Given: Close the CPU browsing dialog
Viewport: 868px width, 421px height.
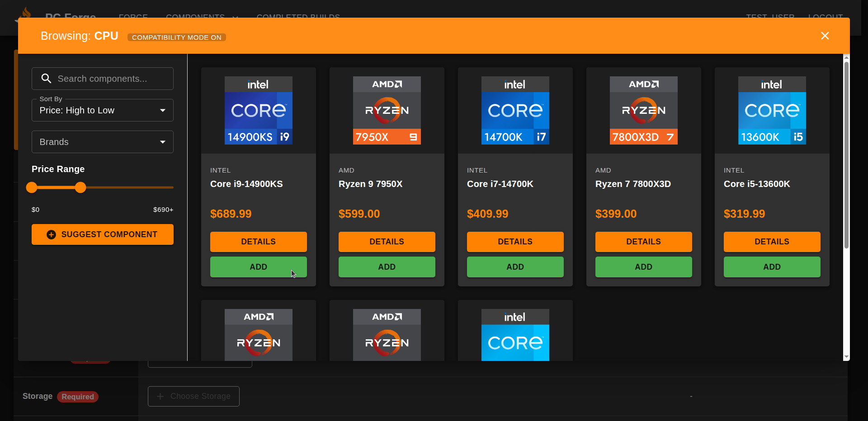Looking at the screenshot, I should click(825, 36).
